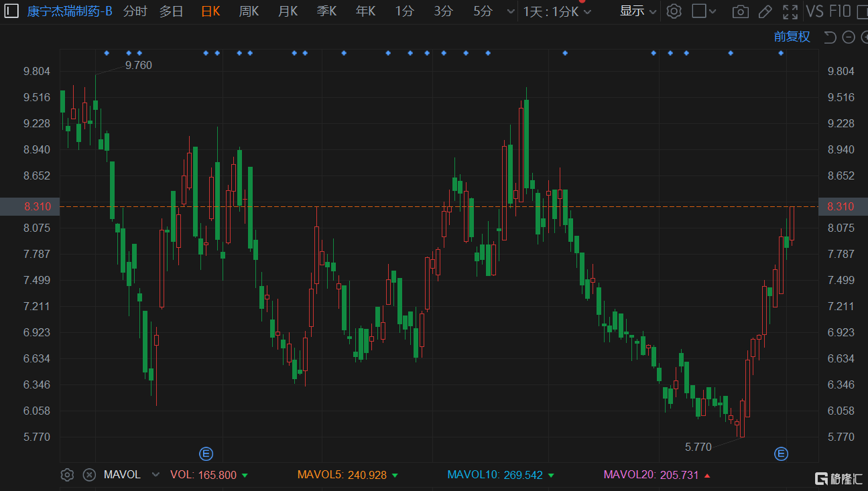Toggle MAVOL20 line value 205.731
The width and height of the screenshot is (868, 491).
(657, 475)
